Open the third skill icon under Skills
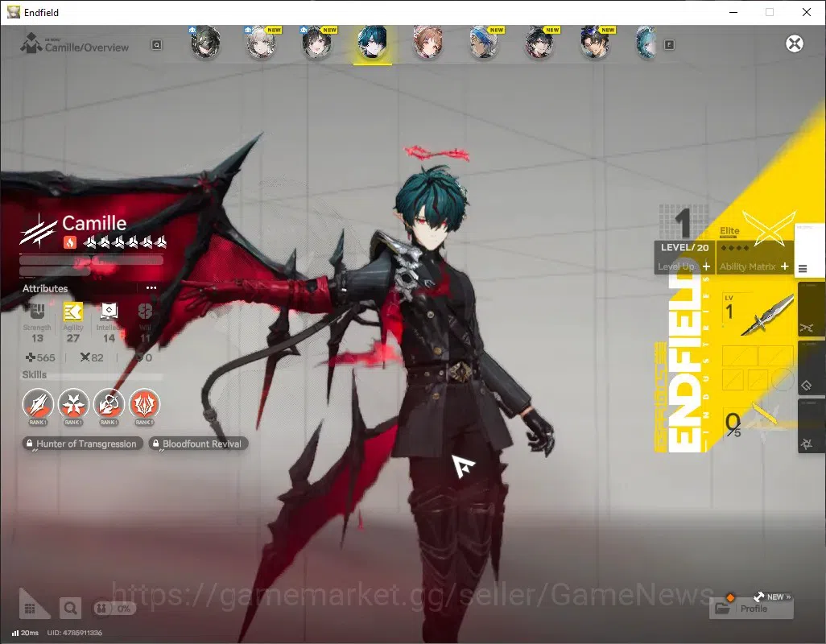826x644 pixels. 109,404
